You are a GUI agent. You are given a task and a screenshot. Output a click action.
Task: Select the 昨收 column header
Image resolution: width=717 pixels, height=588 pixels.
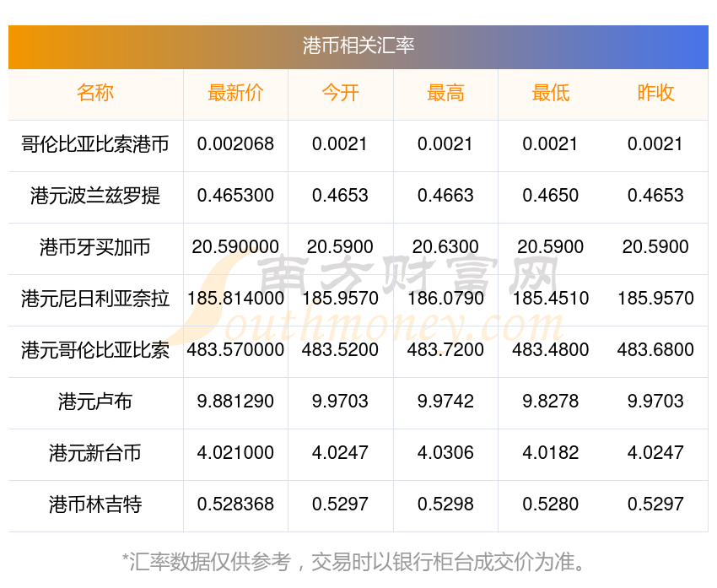pyautogui.click(x=655, y=94)
